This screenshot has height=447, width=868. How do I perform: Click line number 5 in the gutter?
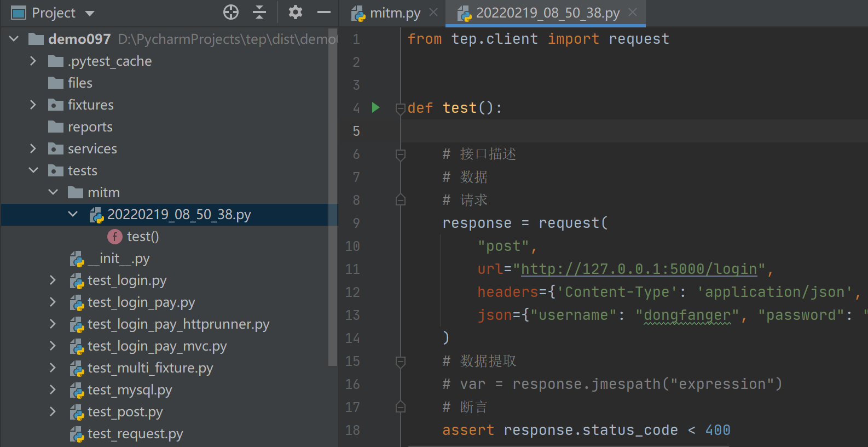[x=356, y=131]
